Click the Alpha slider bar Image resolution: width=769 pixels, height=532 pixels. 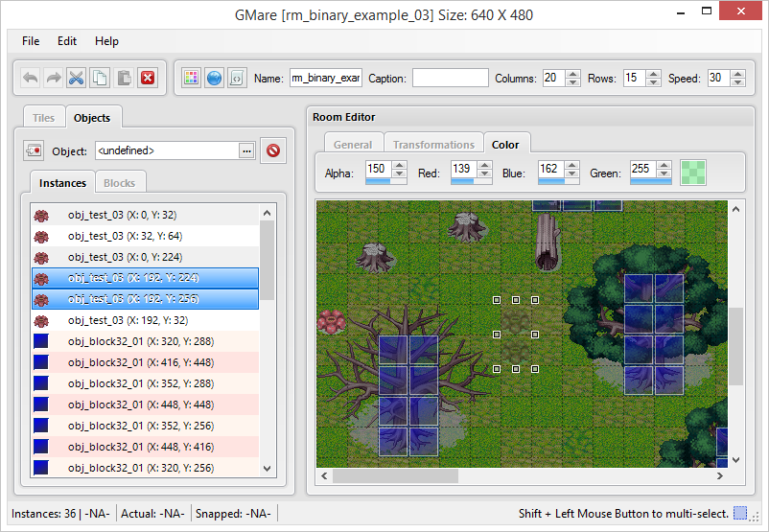386,181
